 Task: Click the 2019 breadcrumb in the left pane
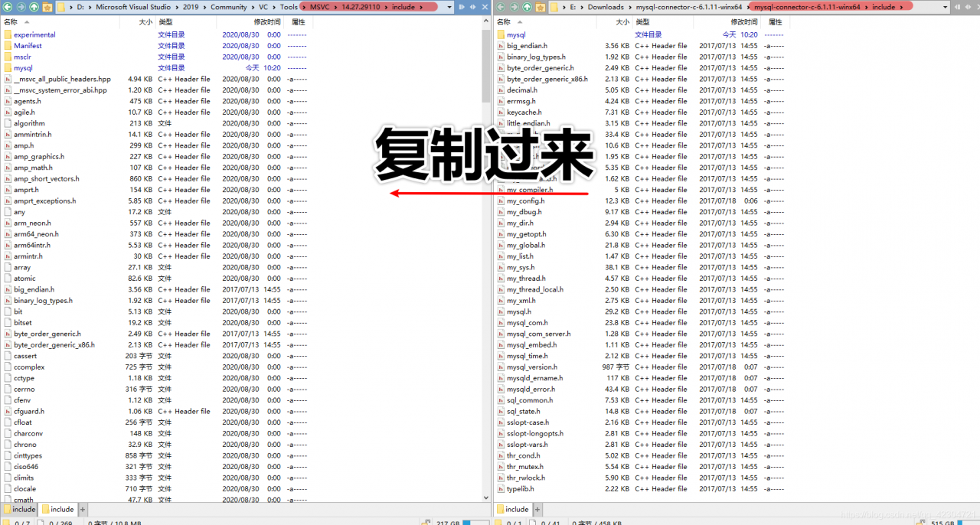[191, 6]
